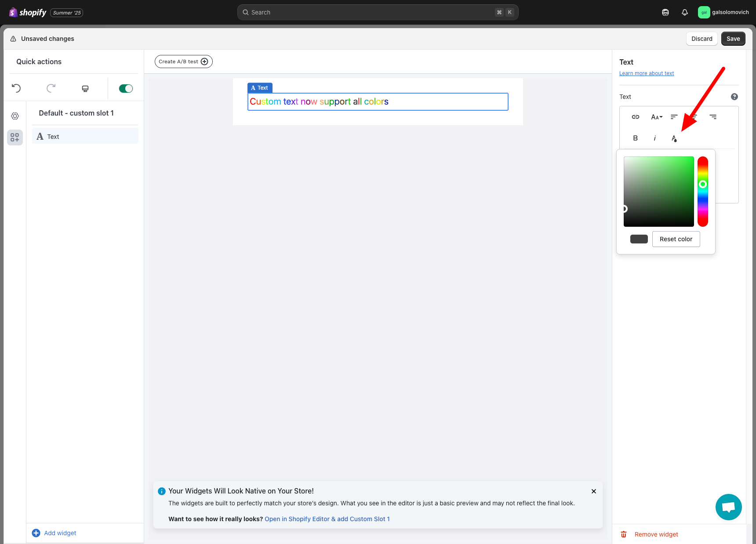The image size is (756, 544).
Task: Click the insert link icon
Action: [636, 117]
